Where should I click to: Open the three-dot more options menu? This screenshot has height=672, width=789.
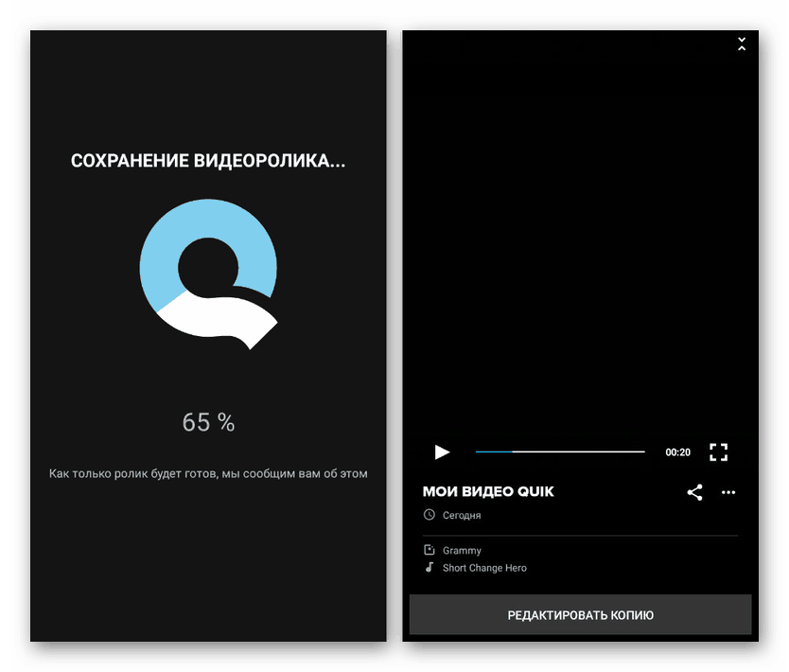tap(728, 492)
